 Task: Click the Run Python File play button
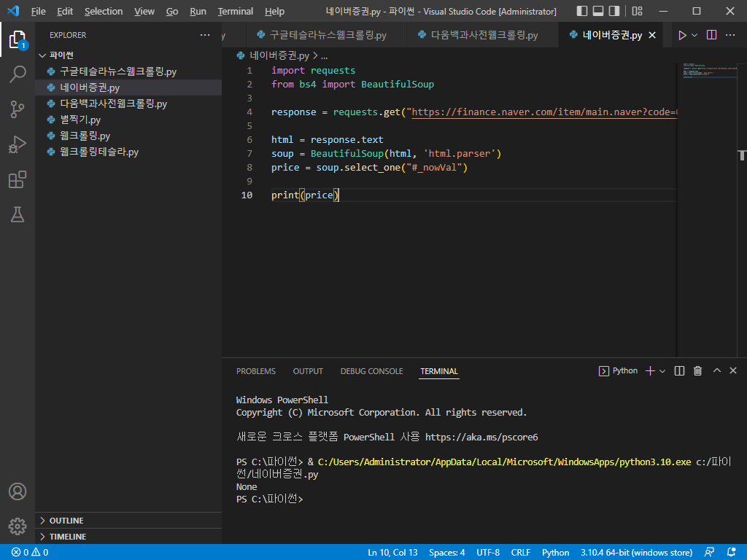682,35
